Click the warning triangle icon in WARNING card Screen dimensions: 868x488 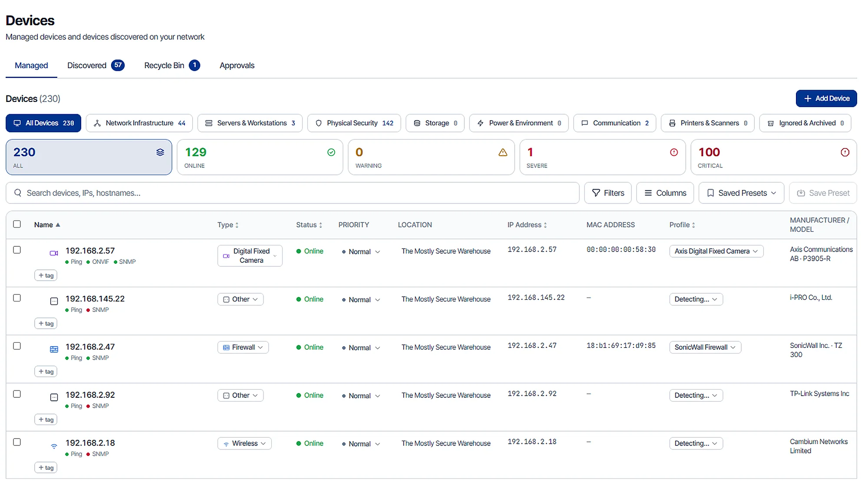[503, 152]
